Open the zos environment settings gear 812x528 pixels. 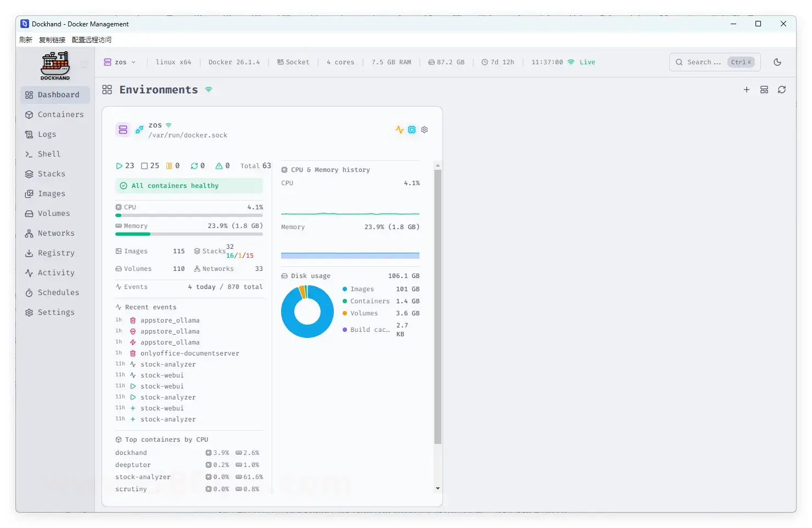coord(424,130)
